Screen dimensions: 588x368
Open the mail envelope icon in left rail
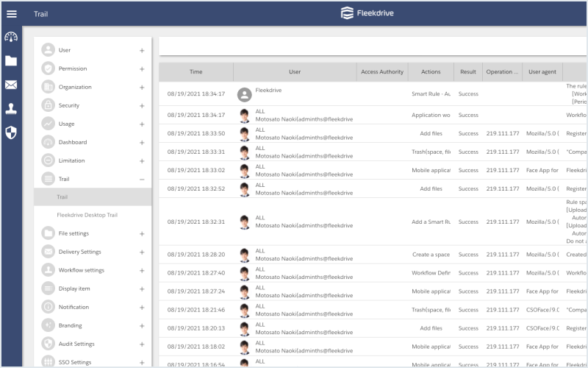[x=11, y=85]
